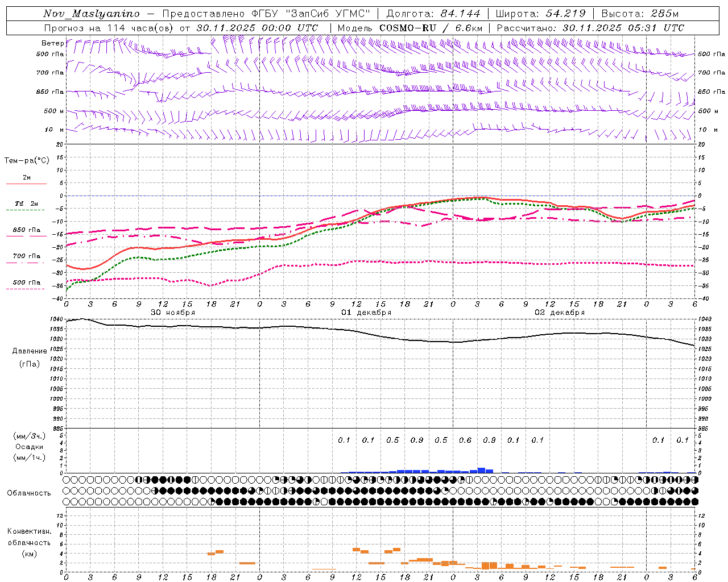Screen dimensions: 728x582
Task: Click the 01 декабря date label
Action: [x=366, y=313]
